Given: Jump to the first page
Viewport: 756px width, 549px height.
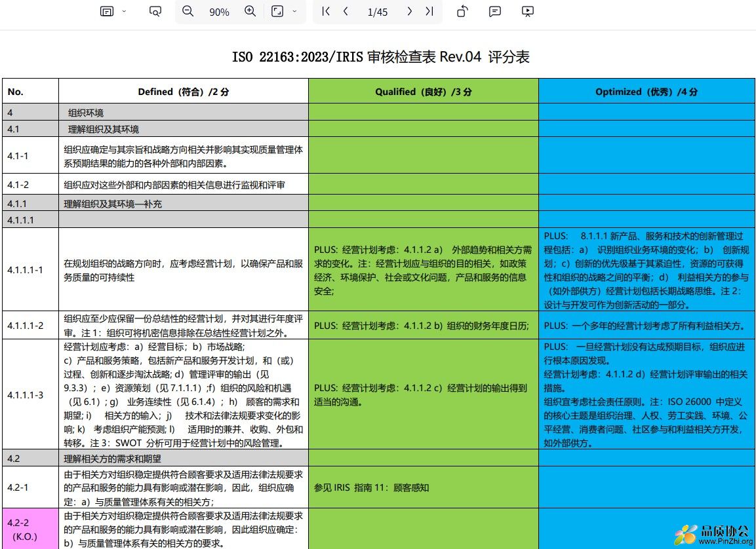Looking at the screenshot, I should 326,11.
